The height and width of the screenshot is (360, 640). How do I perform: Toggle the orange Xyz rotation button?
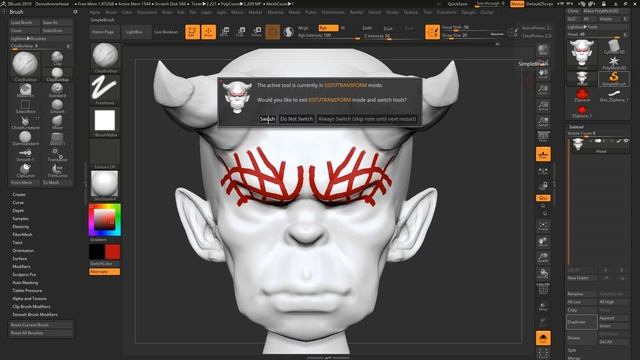[x=543, y=198]
